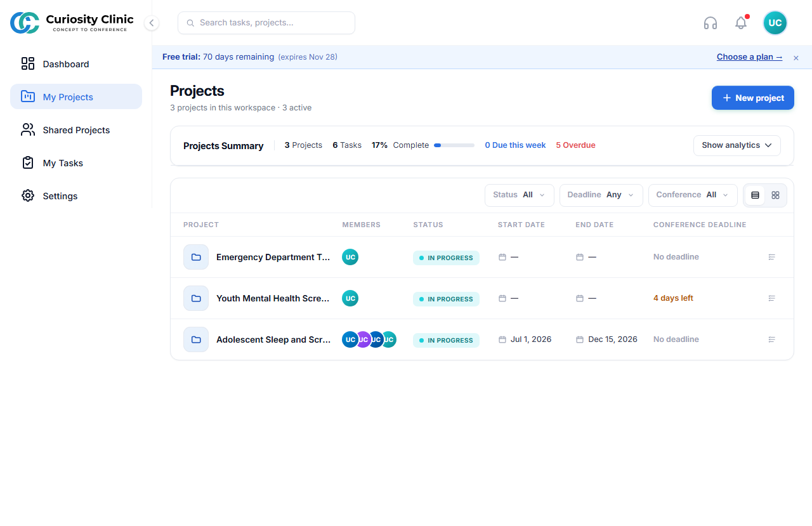This screenshot has width=812, height=526.
Task: Filter by 5 Overdue
Action: click(x=575, y=145)
